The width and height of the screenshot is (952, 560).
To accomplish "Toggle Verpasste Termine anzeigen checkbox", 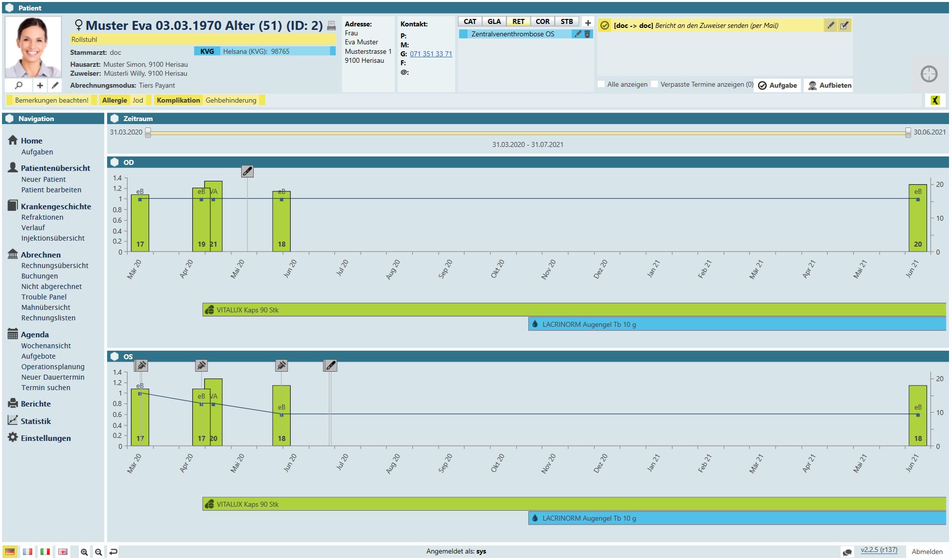I will (654, 84).
